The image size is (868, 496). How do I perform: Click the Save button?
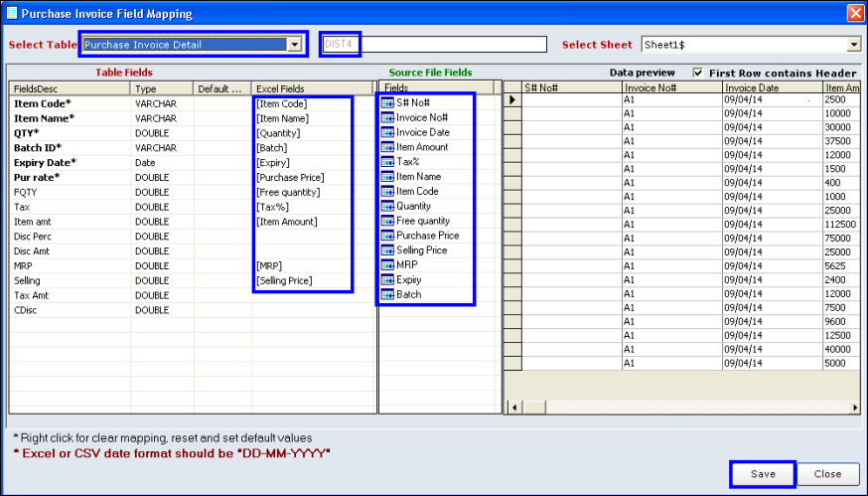pyautogui.click(x=763, y=474)
